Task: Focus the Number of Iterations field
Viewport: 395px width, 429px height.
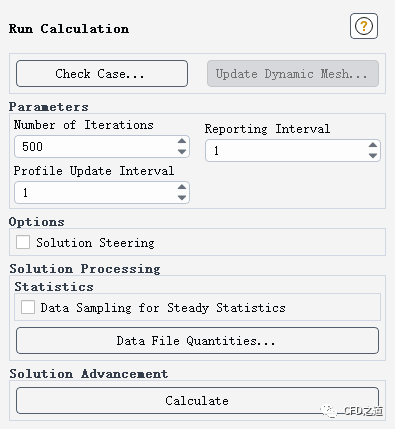Action: tap(95, 147)
